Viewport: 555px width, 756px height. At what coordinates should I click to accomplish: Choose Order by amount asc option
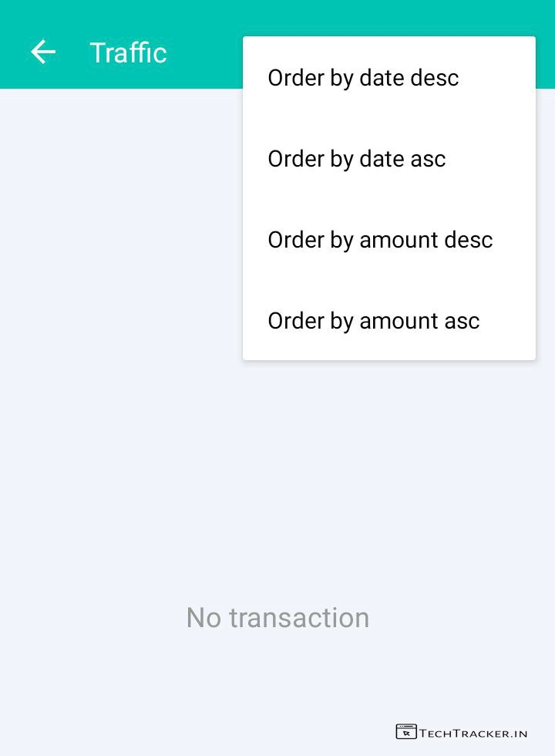[374, 321]
